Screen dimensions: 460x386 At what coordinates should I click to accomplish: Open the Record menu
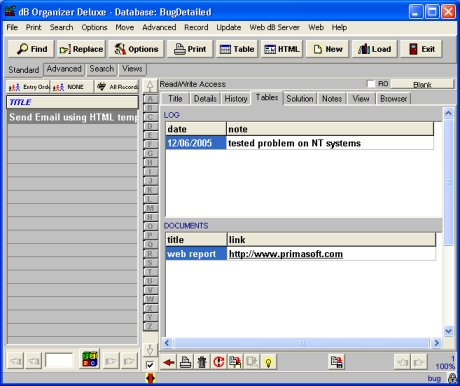196,27
